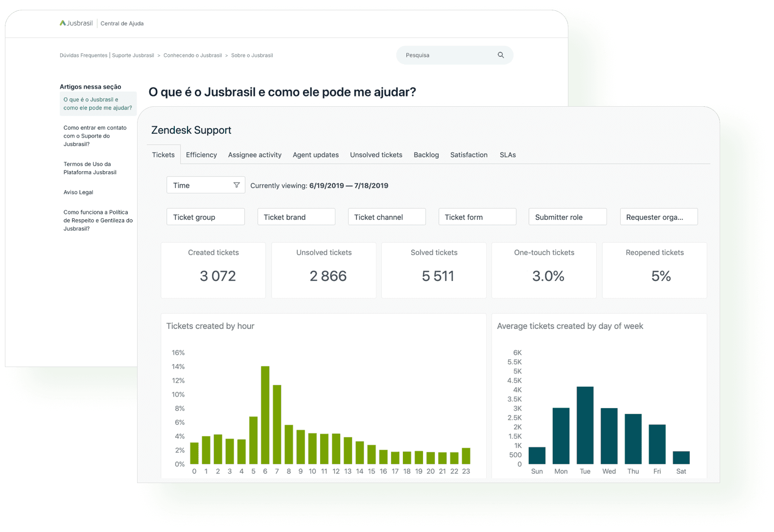Open the Ticket group filter
Image resolution: width=774 pixels, height=532 pixels.
click(x=206, y=217)
